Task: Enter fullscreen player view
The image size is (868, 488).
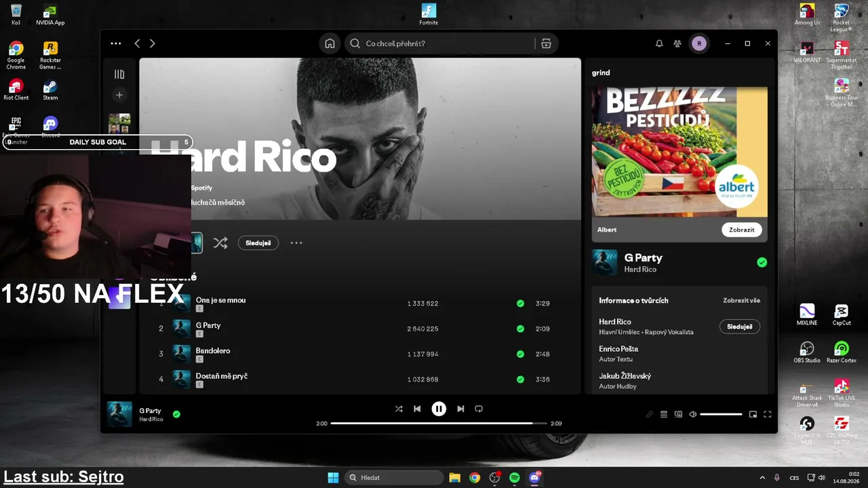Action: click(768, 414)
